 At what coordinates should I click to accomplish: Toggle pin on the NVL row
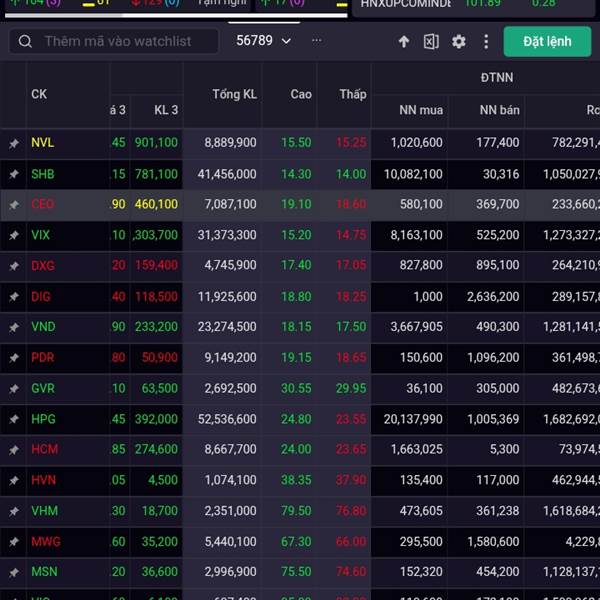tap(14, 143)
